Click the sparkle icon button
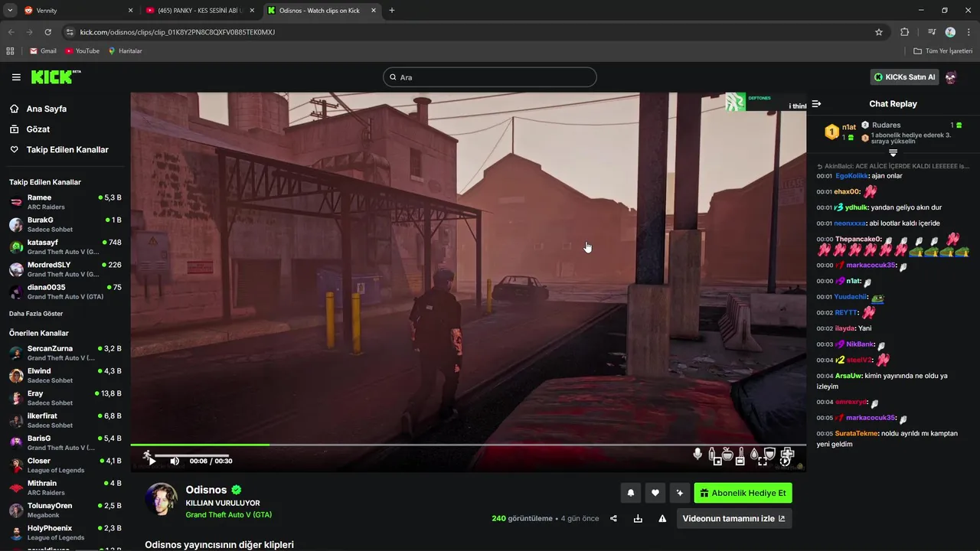This screenshot has width=980, height=551. pos(679,494)
